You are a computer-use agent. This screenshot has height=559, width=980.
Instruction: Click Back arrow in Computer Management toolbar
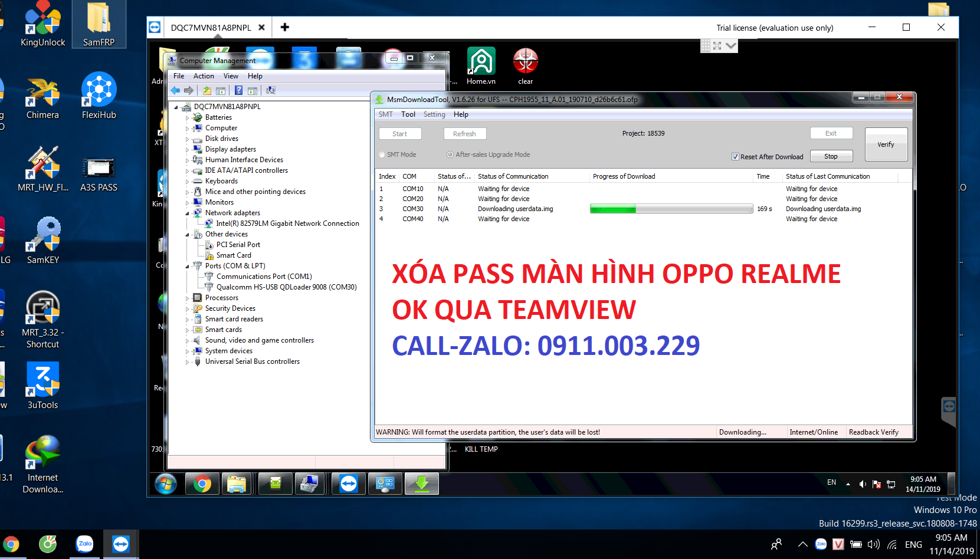coord(175,90)
